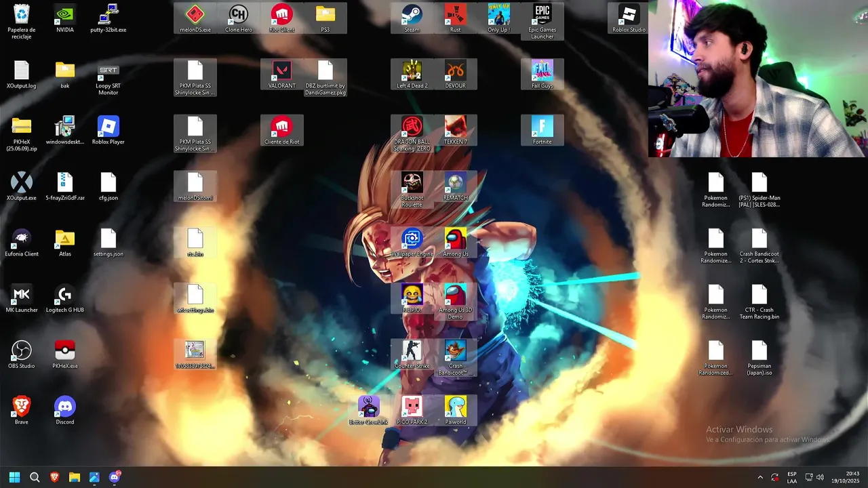Select the Logitech G HUB icon
Screen dimensions: 868x488
[x=65, y=299]
